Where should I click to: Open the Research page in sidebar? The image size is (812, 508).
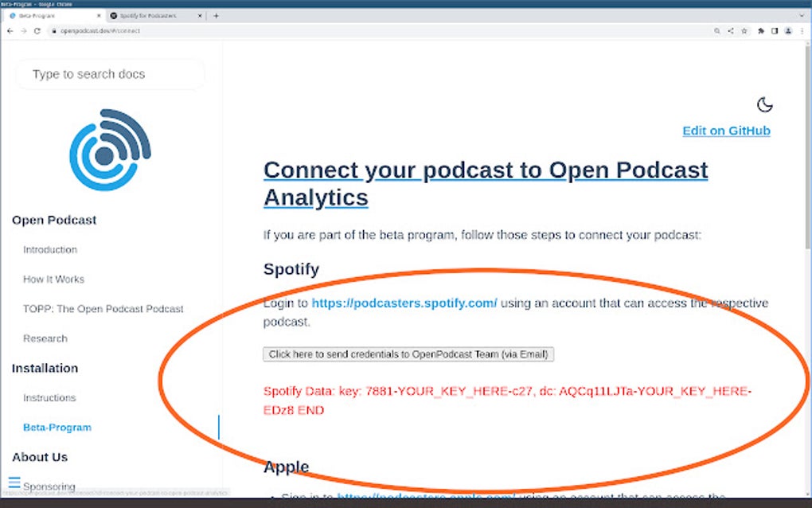(45, 338)
